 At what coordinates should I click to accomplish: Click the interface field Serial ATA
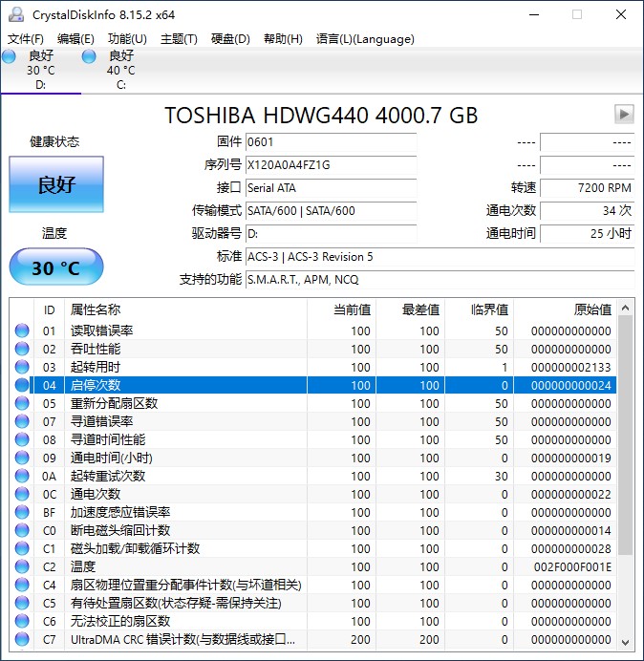pyautogui.click(x=331, y=187)
